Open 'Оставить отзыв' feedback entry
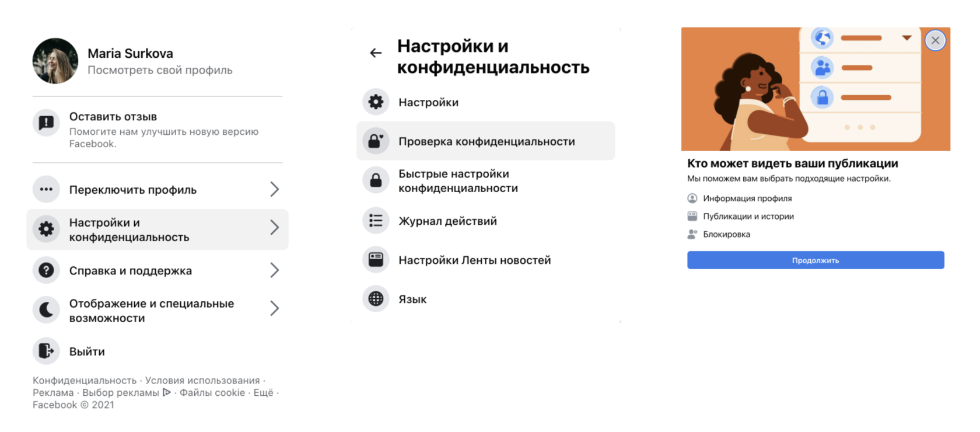The image size is (980, 432). [157, 130]
